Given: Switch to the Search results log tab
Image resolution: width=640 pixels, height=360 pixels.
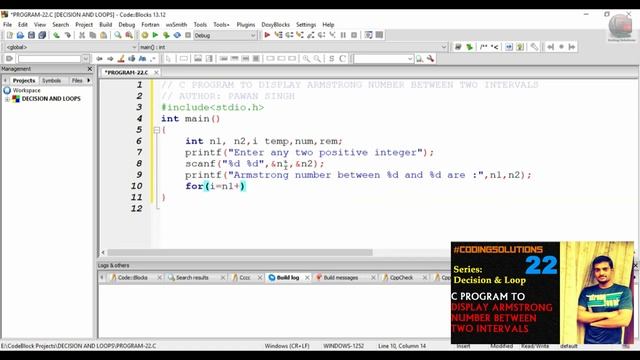Looking at the screenshot, I should (x=192, y=278).
